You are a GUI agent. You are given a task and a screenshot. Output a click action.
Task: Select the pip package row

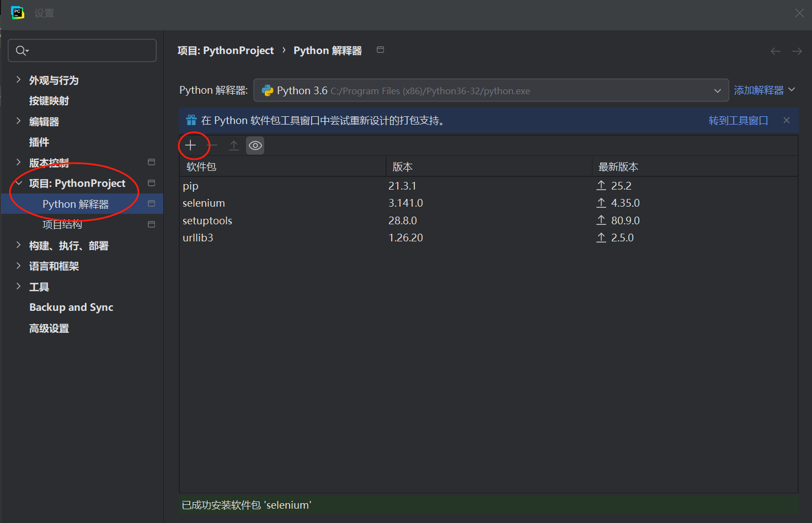pyautogui.click(x=489, y=186)
